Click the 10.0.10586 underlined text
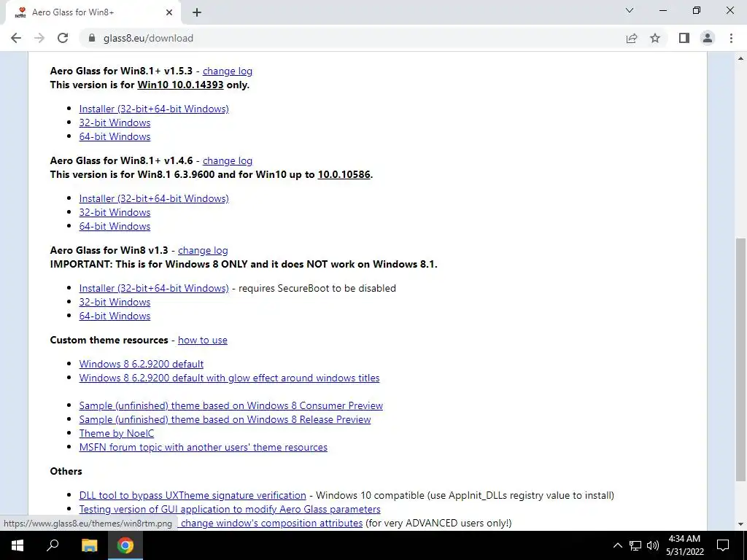Screen dimensions: 747x560 click(x=344, y=174)
